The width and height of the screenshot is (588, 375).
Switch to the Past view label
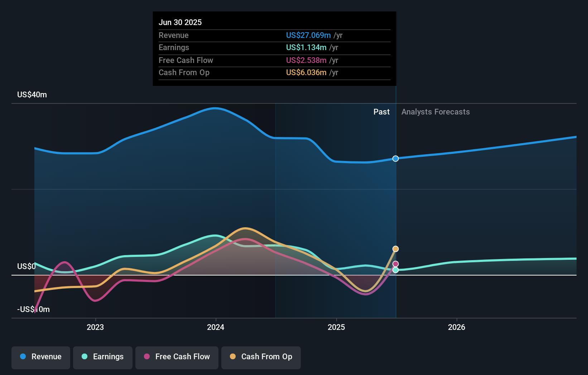(x=381, y=112)
